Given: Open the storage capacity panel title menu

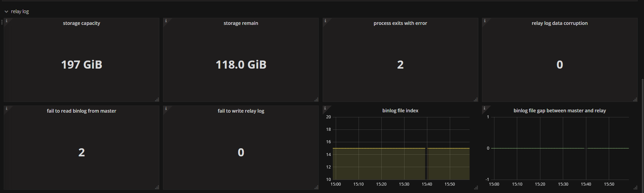Looking at the screenshot, I should point(82,23).
